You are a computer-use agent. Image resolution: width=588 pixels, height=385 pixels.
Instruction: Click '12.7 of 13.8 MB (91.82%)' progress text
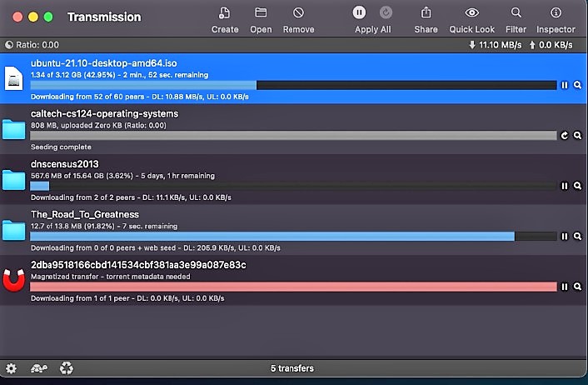[72, 227]
